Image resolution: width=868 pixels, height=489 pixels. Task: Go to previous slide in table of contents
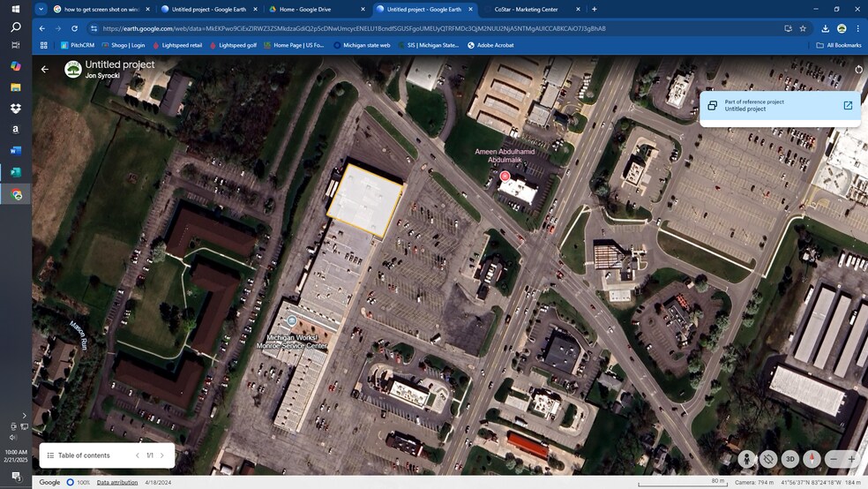[x=138, y=455]
